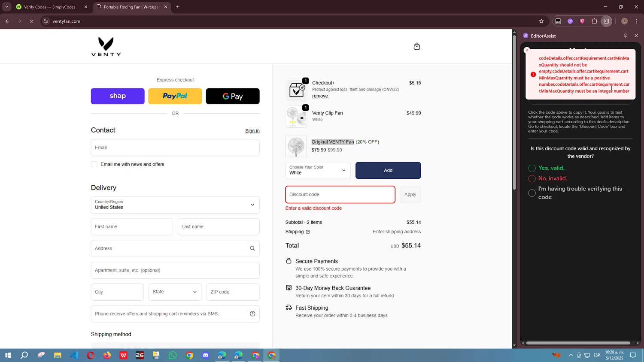
Task: Select the No, invalid radio option
Action: (532, 178)
